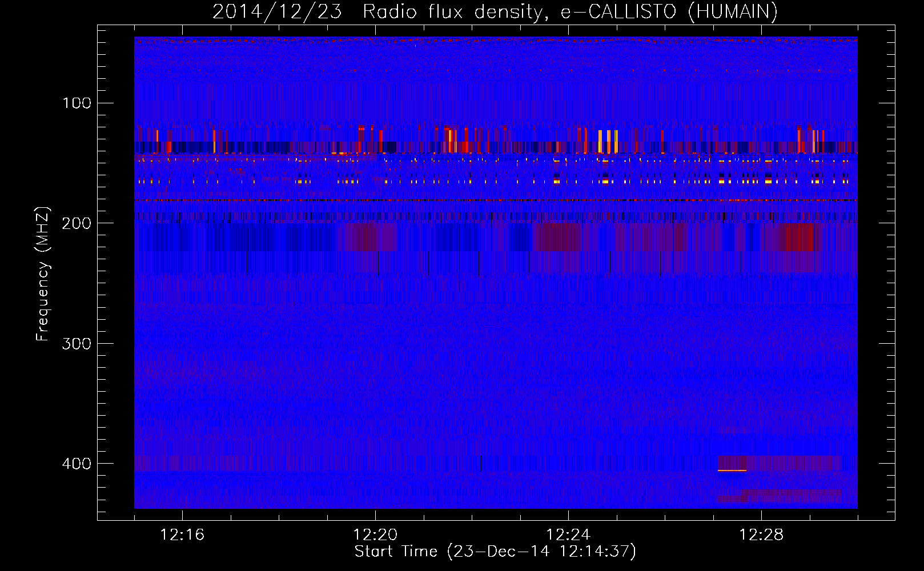Viewport: 924px width, 571px height.
Task: Click the Start Time axis label
Action: [x=495, y=552]
